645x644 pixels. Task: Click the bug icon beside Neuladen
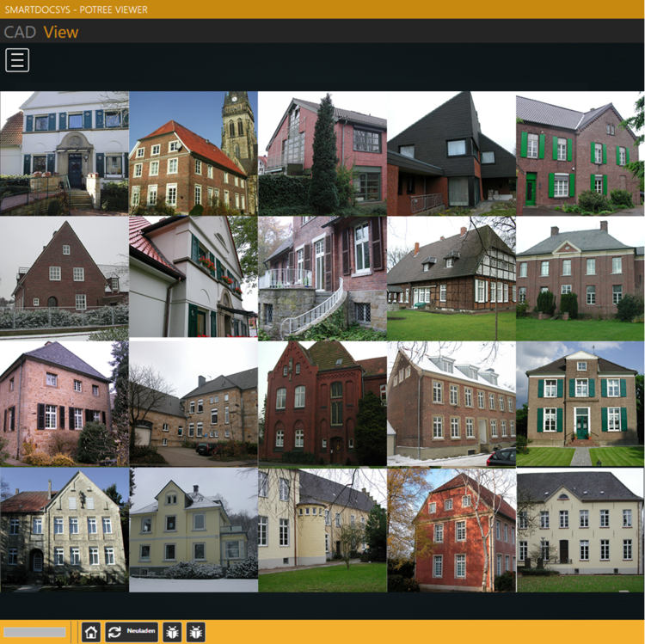point(172,632)
